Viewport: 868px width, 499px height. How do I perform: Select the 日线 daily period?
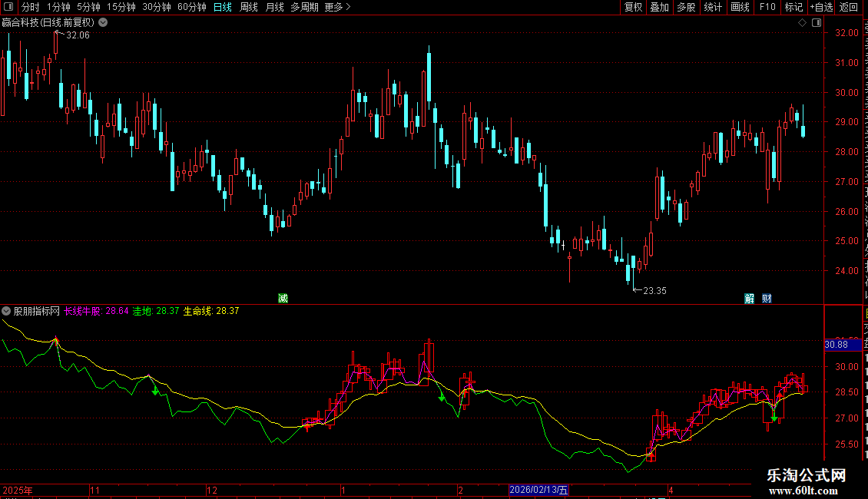pos(223,7)
